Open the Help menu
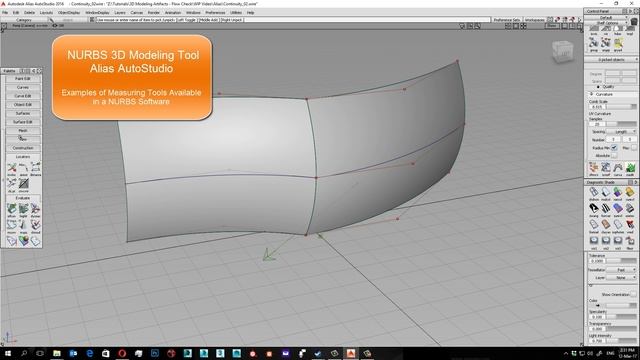 251,13
